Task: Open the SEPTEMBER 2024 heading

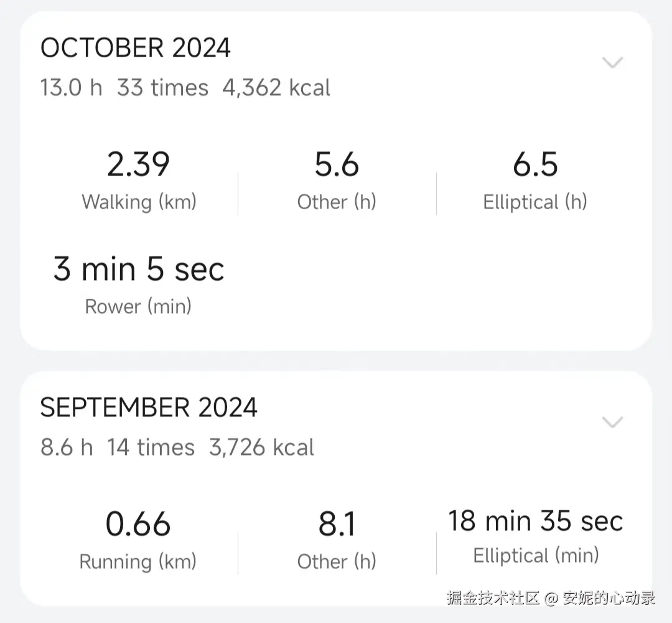Action: pos(149,408)
